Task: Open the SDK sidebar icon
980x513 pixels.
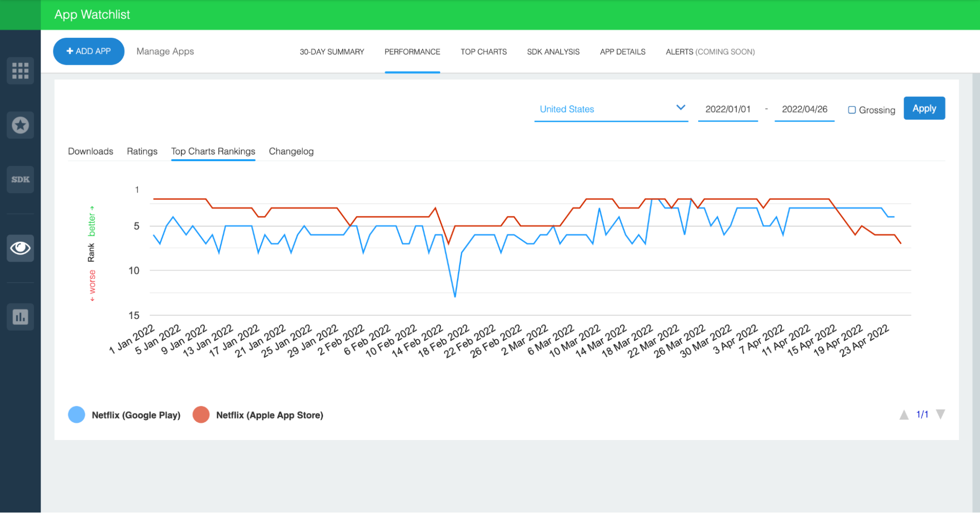Action: 20,179
